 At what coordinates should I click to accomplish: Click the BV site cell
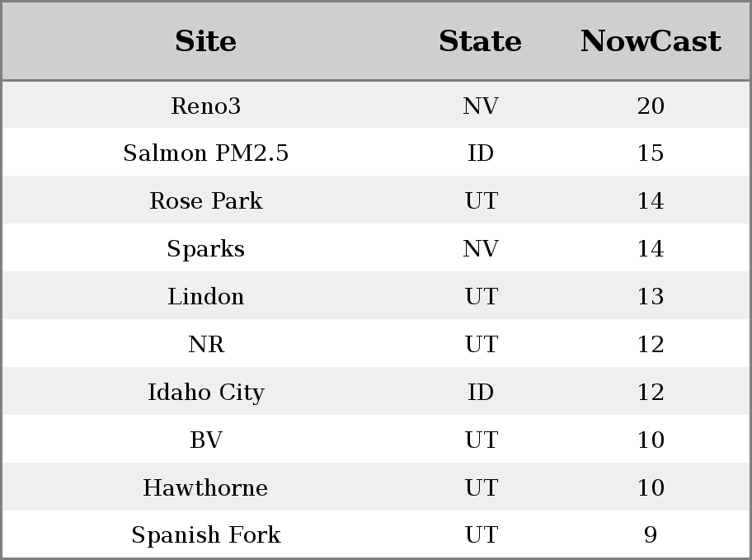[x=205, y=440]
